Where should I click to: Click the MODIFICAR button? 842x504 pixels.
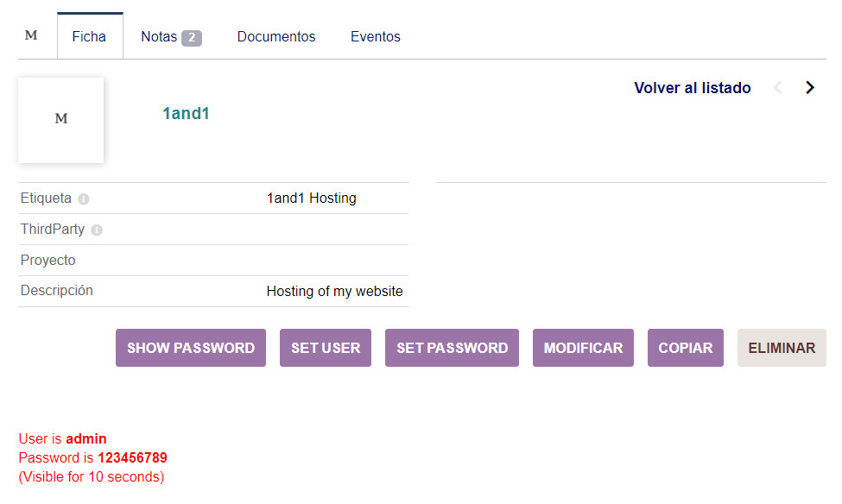click(x=583, y=348)
